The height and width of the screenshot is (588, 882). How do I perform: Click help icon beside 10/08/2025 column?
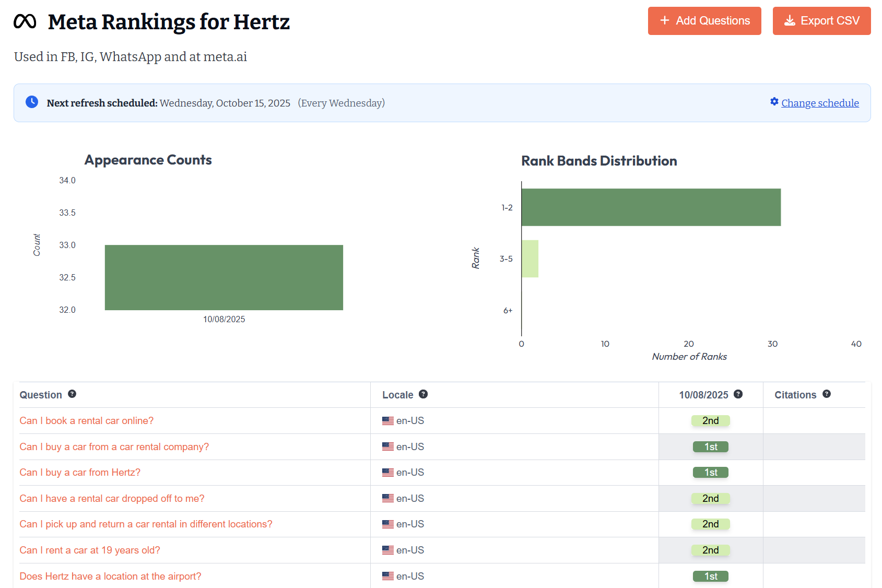tap(738, 394)
